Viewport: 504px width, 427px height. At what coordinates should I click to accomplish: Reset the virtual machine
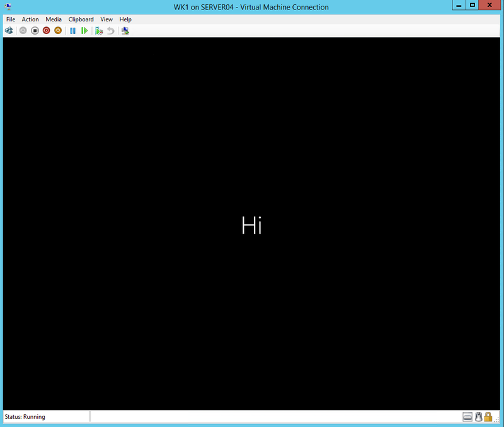pos(85,30)
